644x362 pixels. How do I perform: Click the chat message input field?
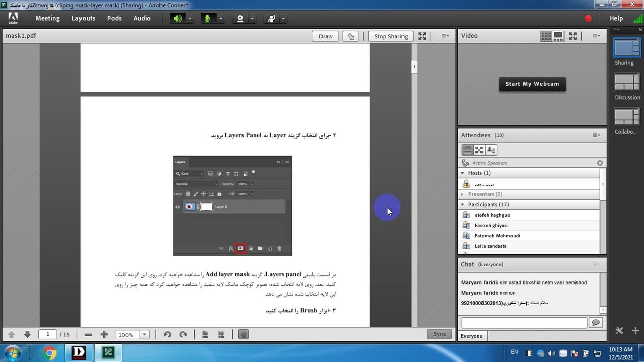(x=524, y=322)
